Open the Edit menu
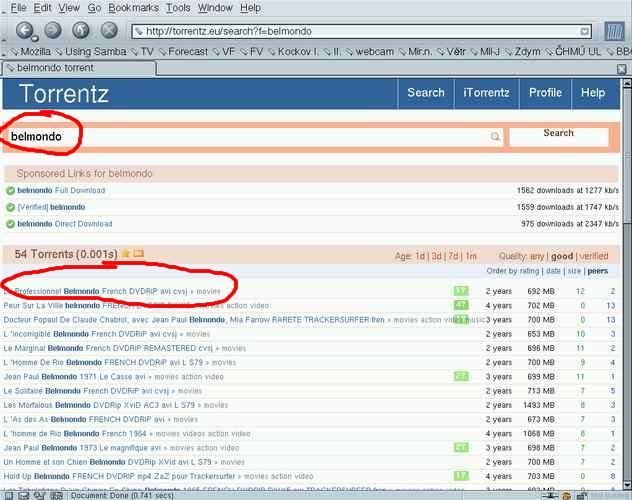The width and height of the screenshot is (632, 500). point(42,8)
